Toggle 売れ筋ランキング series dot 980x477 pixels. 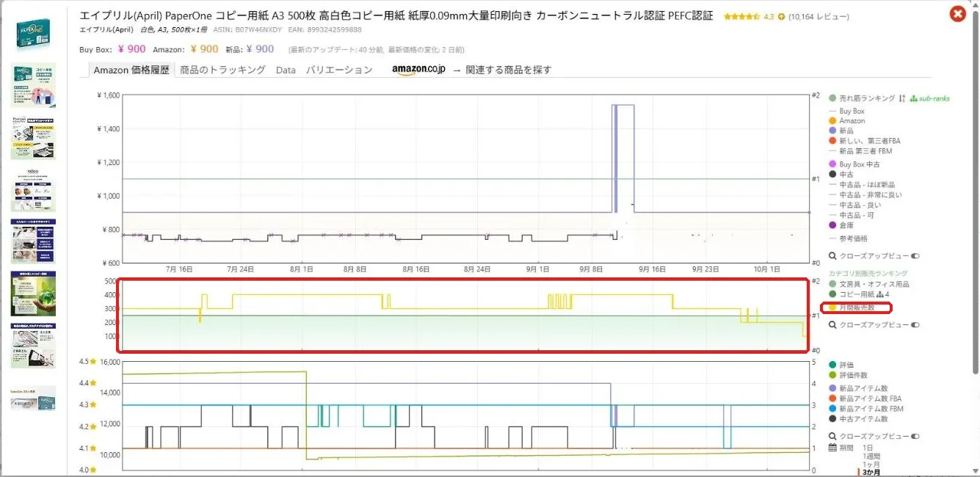[x=832, y=98]
